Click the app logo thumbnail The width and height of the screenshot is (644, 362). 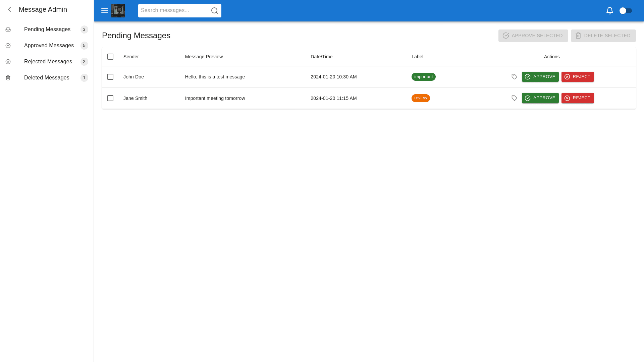point(118,11)
